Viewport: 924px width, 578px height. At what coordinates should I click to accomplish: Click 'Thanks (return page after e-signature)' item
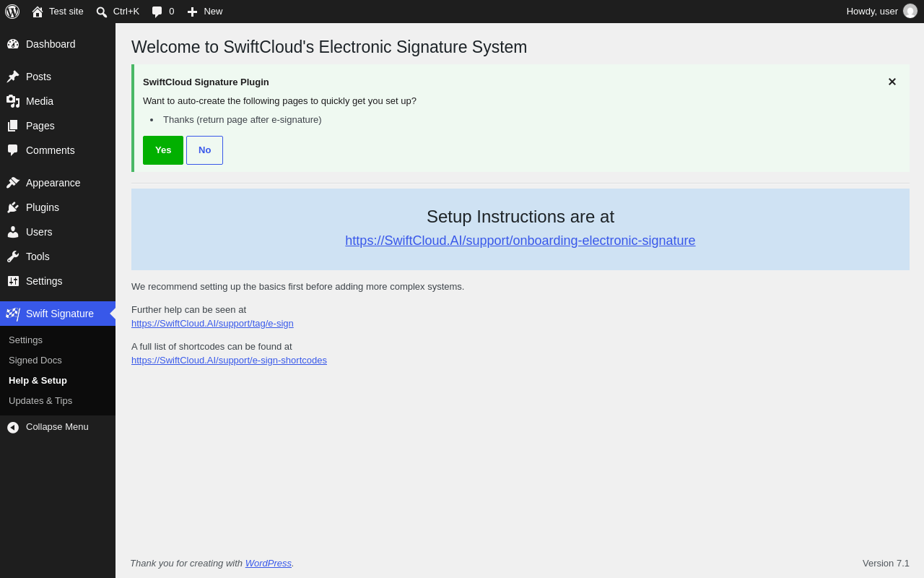[243, 120]
